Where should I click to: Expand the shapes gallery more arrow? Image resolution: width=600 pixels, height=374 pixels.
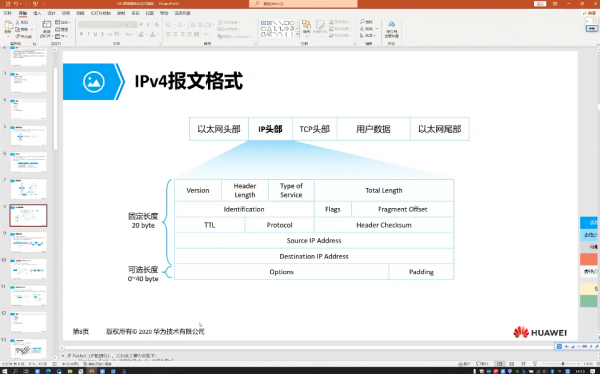(x=297, y=35)
